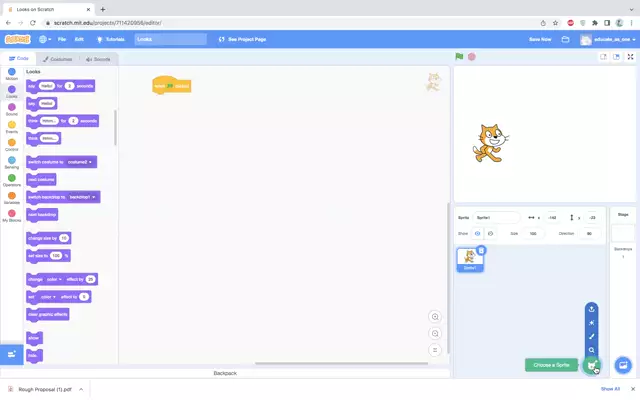The width and height of the screenshot is (640, 400).
Task: Select the Looks blocks category
Action: click(11, 91)
